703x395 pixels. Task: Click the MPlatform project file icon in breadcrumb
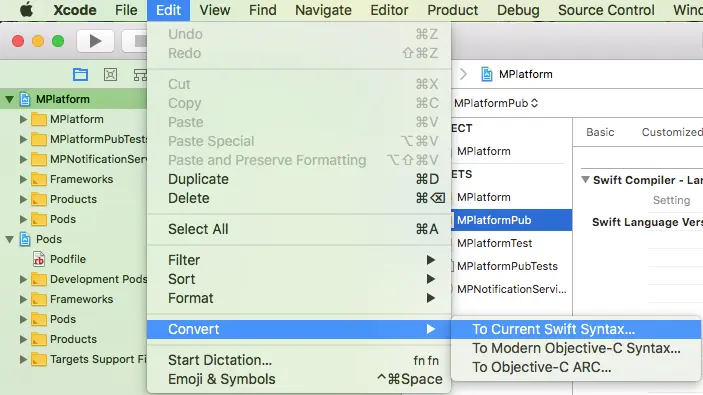[x=486, y=74]
